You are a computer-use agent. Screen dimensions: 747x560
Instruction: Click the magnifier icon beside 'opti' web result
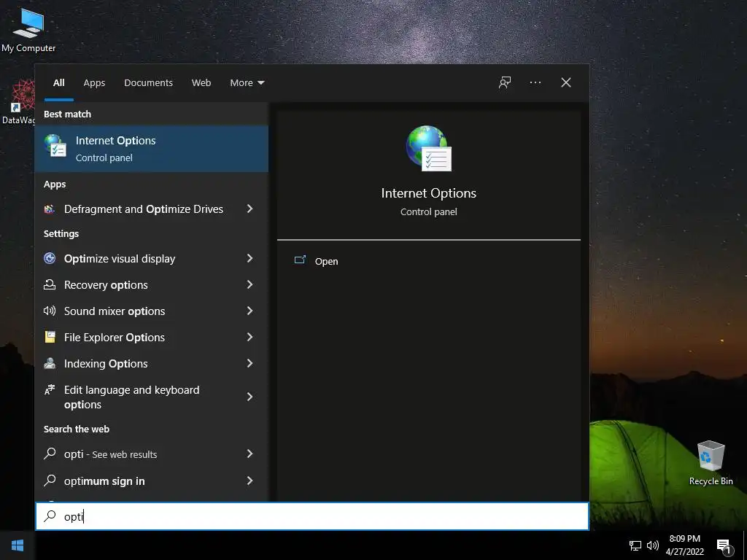[x=50, y=454]
